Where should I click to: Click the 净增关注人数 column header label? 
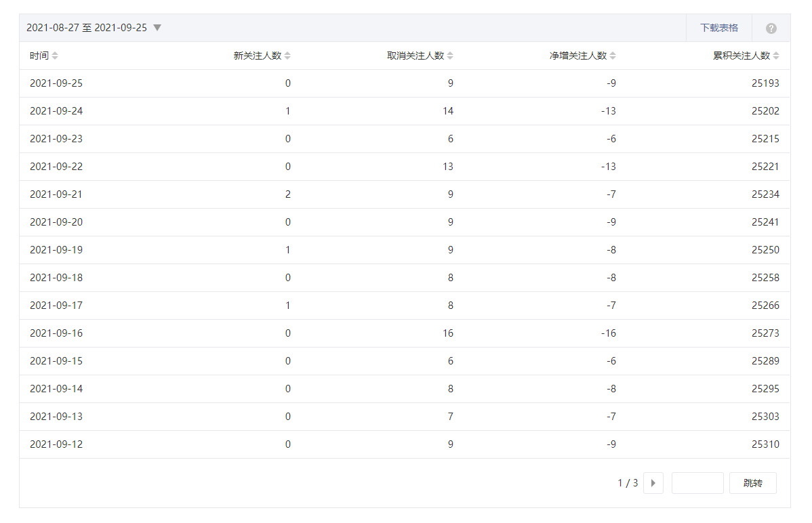578,56
